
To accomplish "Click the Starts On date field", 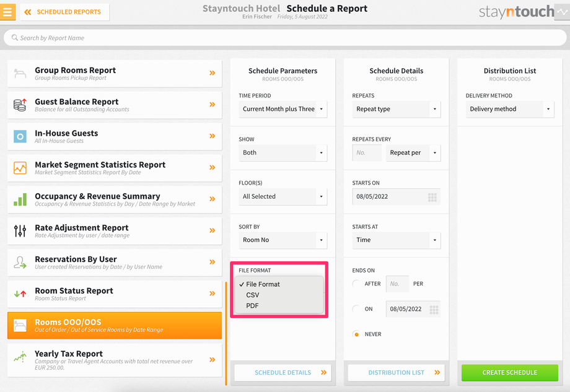I will (397, 196).
